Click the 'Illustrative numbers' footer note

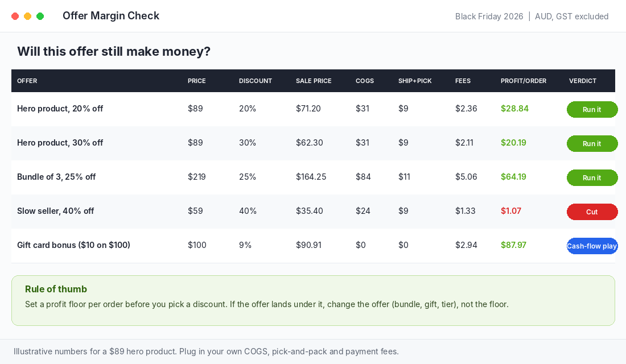tap(206, 351)
